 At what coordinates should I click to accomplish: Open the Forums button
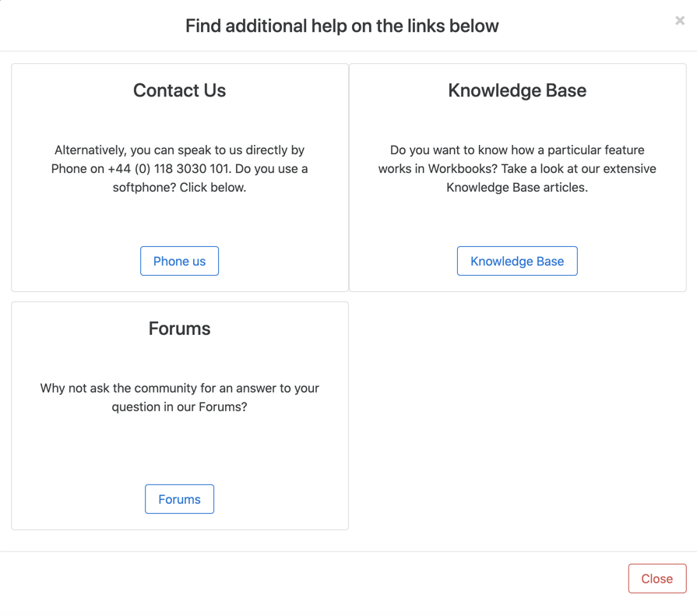(x=179, y=499)
